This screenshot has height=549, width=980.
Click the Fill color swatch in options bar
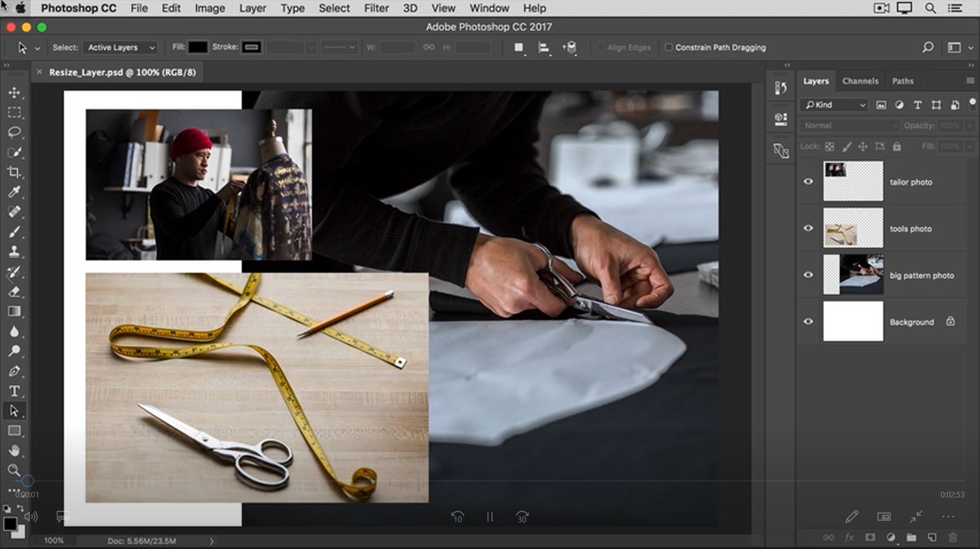[x=198, y=47]
